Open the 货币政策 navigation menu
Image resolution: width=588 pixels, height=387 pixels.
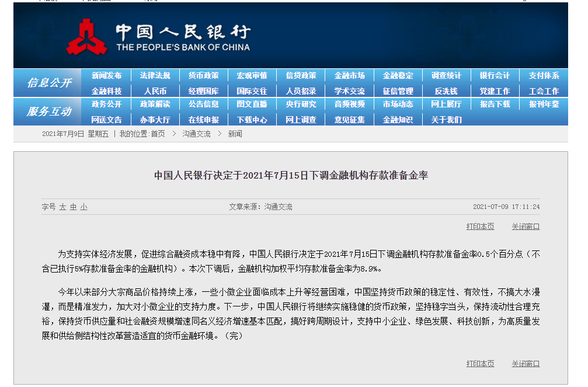(203, 75)
